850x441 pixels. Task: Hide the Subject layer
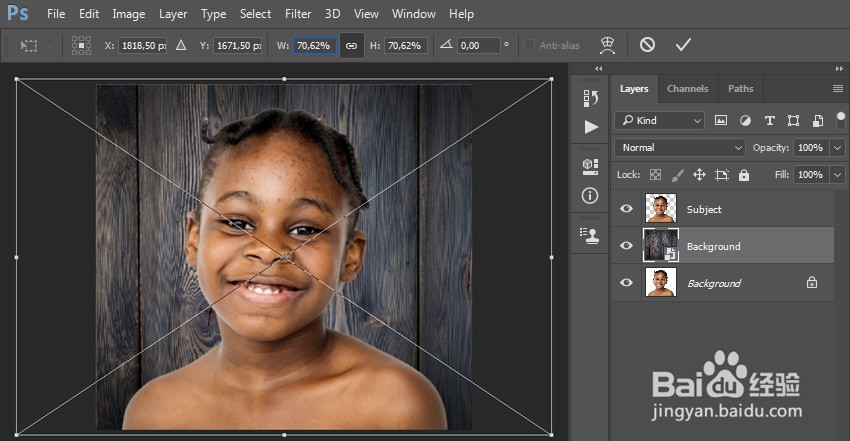627,209
